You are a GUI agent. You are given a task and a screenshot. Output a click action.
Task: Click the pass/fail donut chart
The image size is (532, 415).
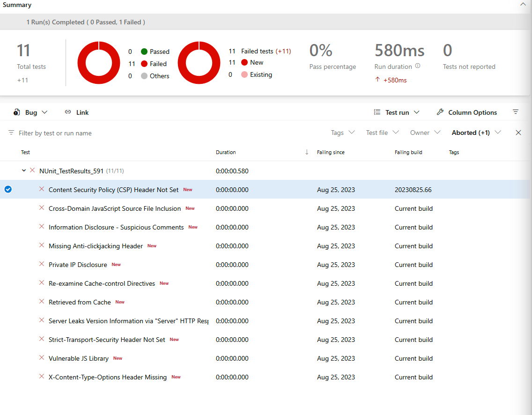(99, 62)
